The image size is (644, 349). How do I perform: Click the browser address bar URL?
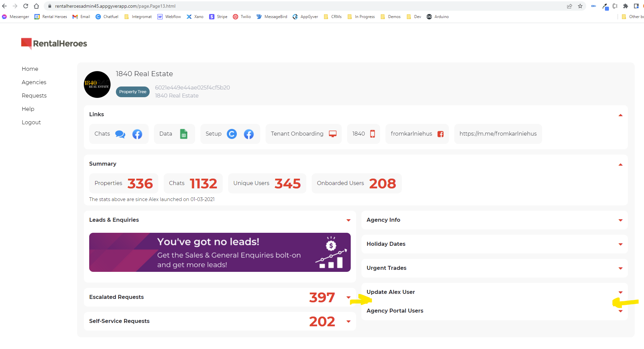[x=115, y=6]
